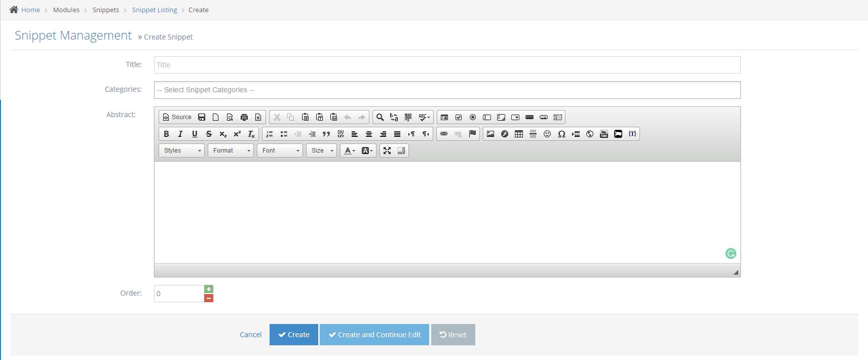This screenshot has width=868, height=360.
Task: Insert a smiley emoticon
Action: (x=547, y=134)
